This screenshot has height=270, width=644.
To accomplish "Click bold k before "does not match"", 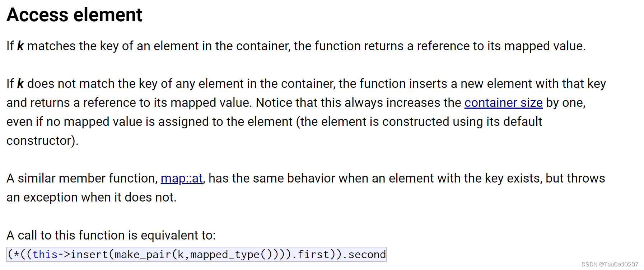I will pyautogui.click(x=20, y=84).
